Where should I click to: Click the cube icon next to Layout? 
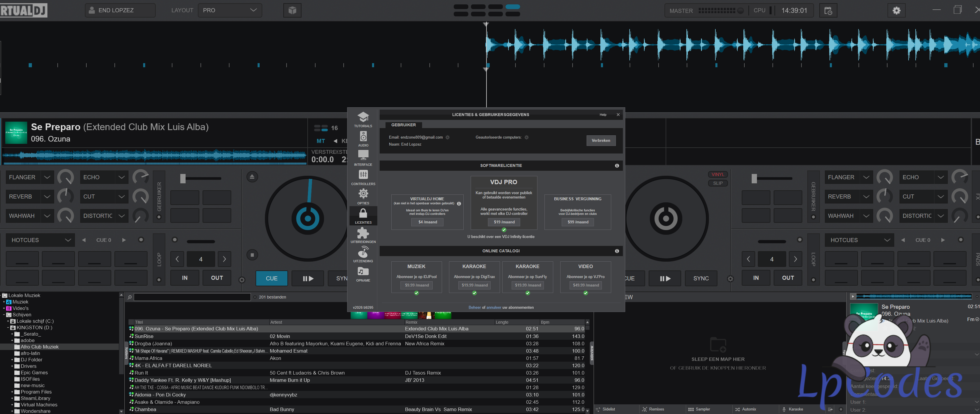click(292, 10)
